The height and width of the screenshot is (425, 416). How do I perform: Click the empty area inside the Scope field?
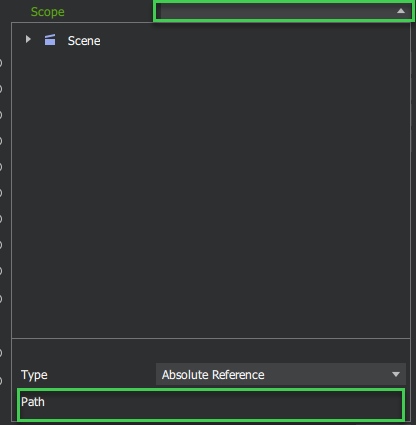tap(277, 11)
